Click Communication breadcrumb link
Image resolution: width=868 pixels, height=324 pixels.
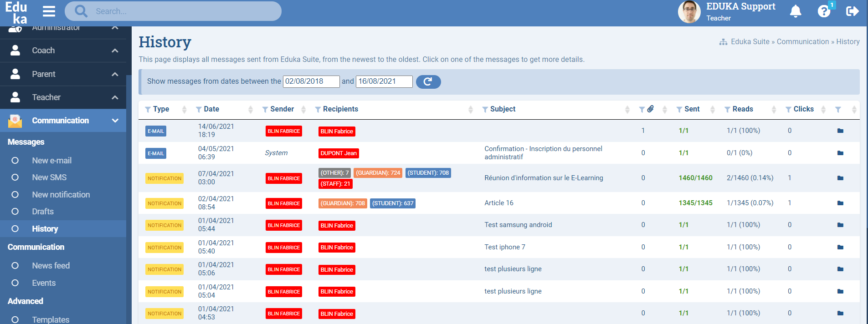(803, 42)
